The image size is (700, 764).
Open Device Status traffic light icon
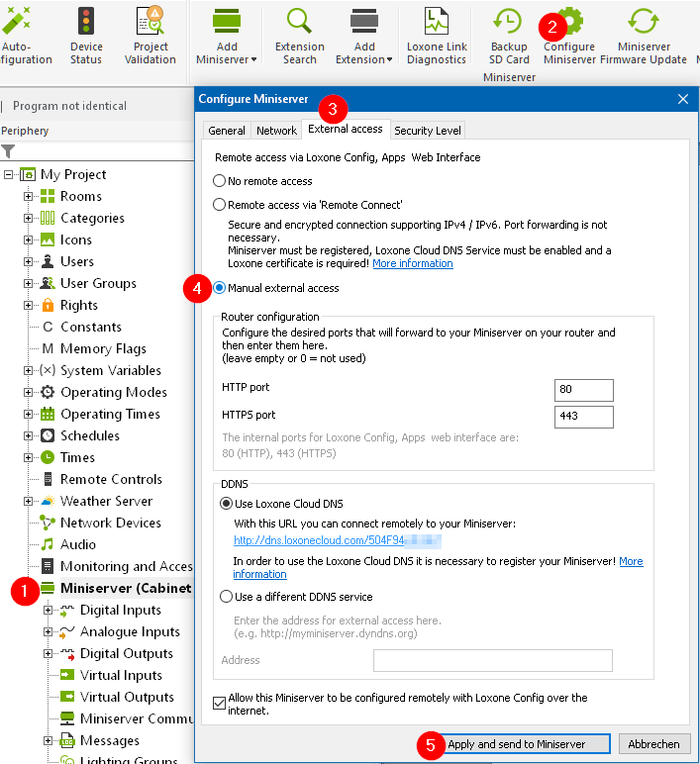tap(86, 21)
